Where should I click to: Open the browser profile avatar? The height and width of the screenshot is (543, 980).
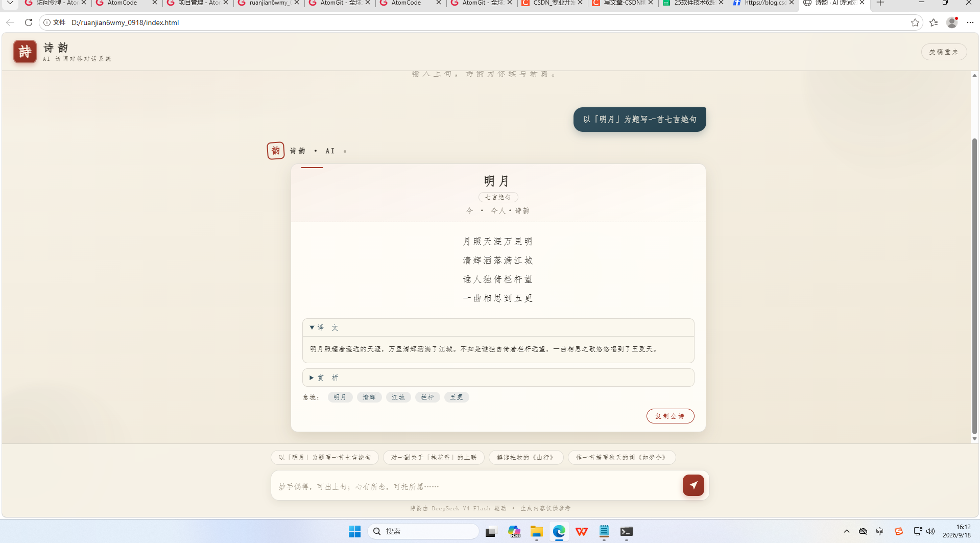pyautogui.click(x=952, y=22)
